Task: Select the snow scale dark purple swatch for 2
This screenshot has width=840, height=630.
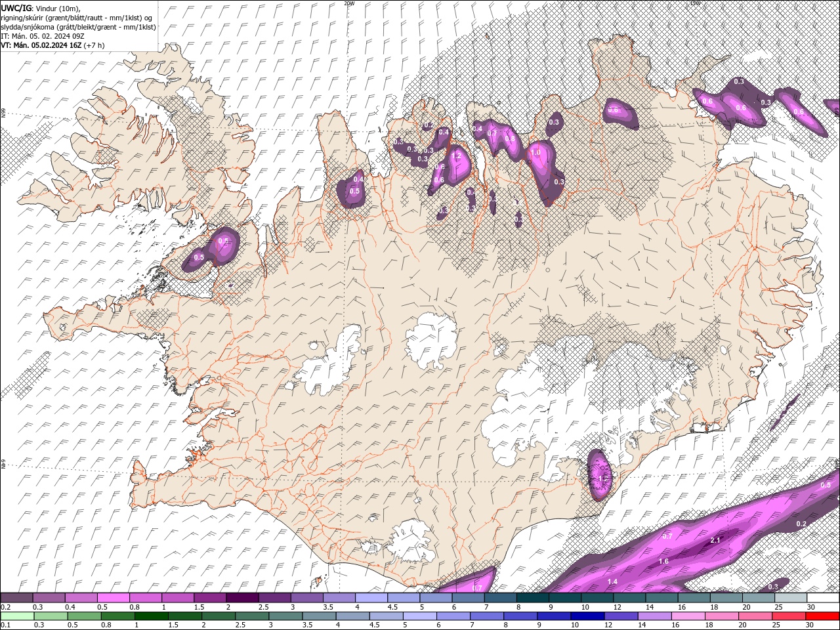Action: (x=243, y=598)
